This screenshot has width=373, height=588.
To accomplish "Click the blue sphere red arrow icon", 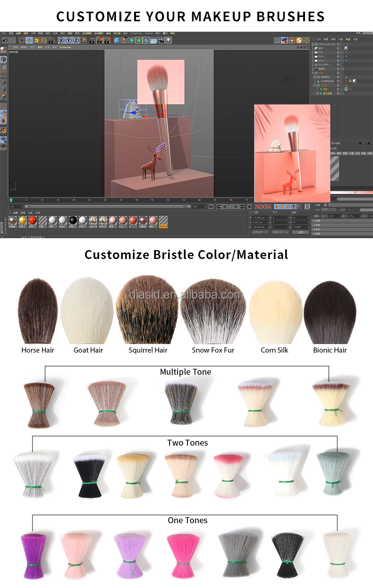I will (x=284, y=40).
